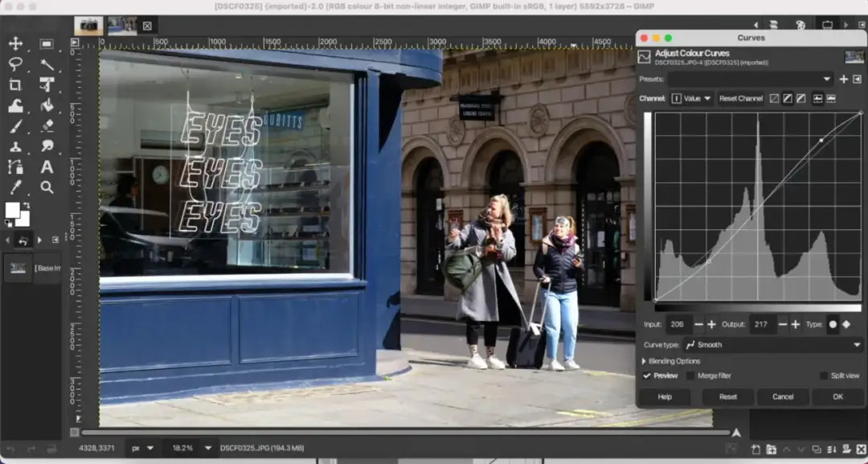This screenshot has height=464, width=868.
Task: Click OK to apply the curves
Action: click(837, 396)
